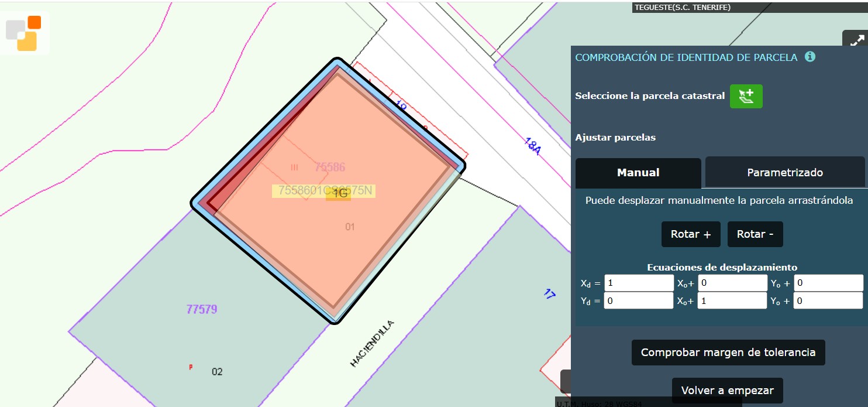Click parcel block 77579 on map
The width and height of the screenshot is (868, 407).
click(x=202, y=309)
